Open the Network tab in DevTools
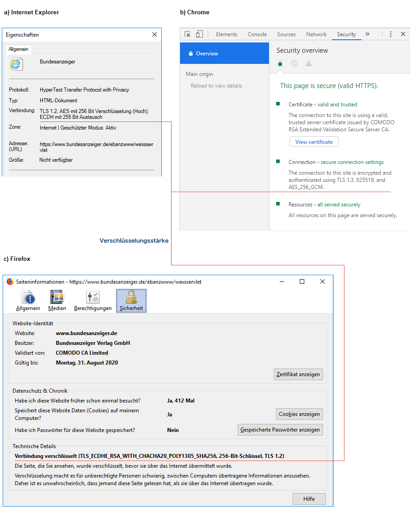This screenshot has height=524, width=420. tap(316, 34)
